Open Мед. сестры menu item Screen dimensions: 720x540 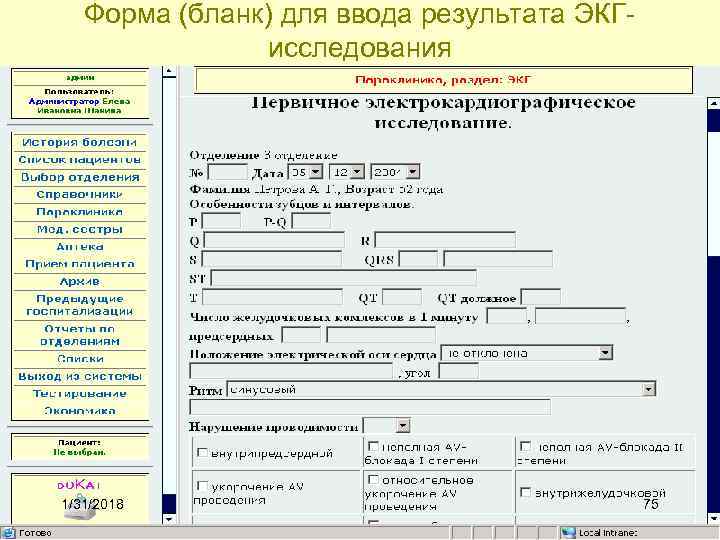click(x=79, y=230)
